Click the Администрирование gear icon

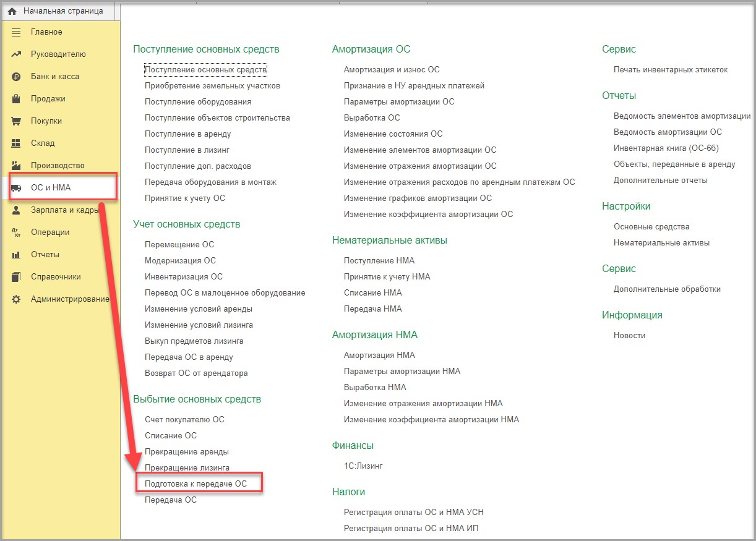pyautogui.click(x=17, y=299)
